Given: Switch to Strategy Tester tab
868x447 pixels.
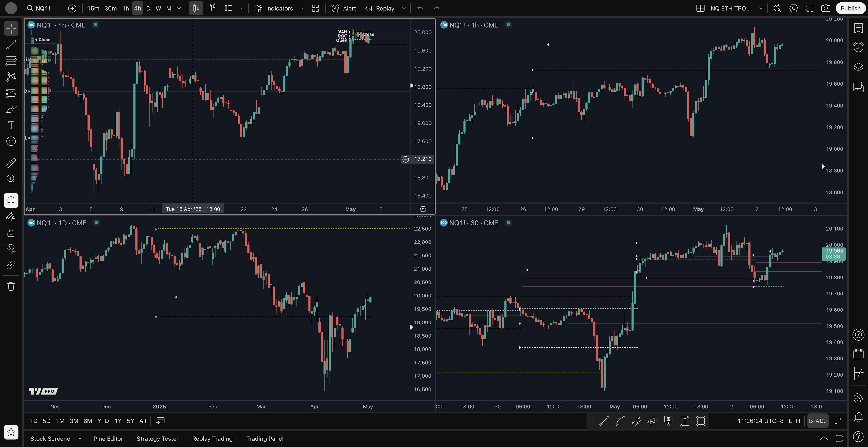Looking at the screenshot, I should tap(157, 439).
